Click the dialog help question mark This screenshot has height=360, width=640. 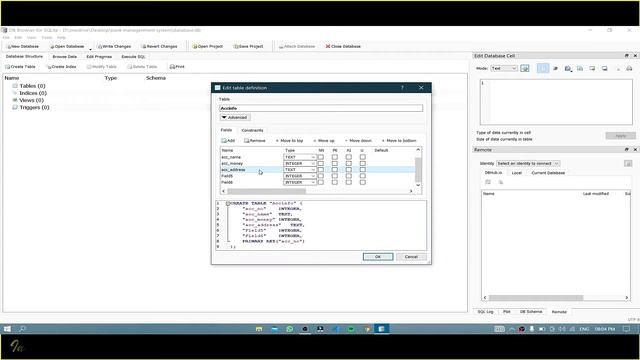[x=402, y=88]
